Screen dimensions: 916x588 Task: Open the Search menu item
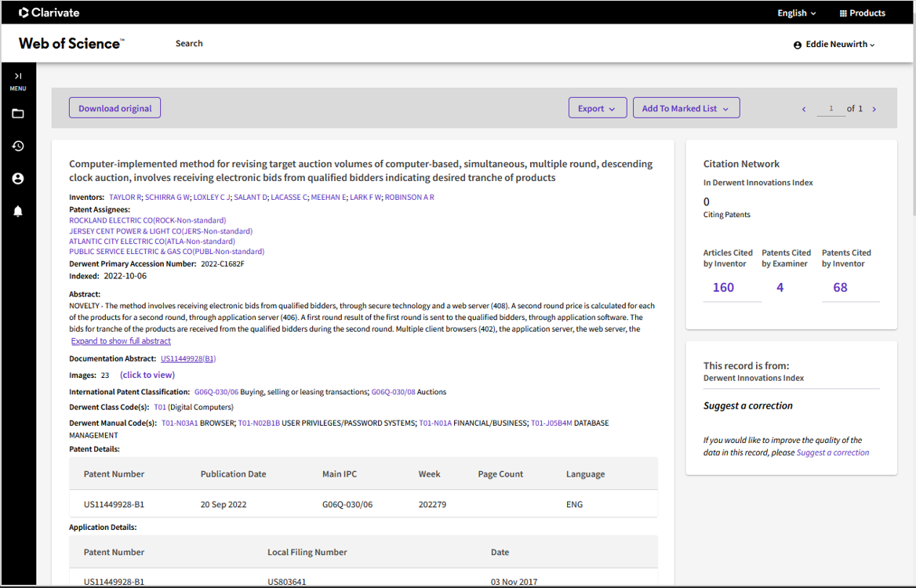pyautogui.click(x=189, y=43)
